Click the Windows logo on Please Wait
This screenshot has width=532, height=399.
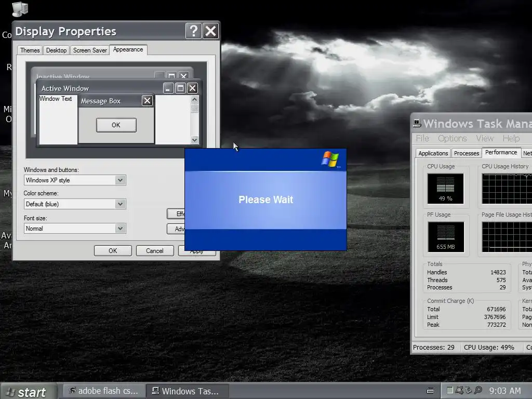click(x=330, y=159)
